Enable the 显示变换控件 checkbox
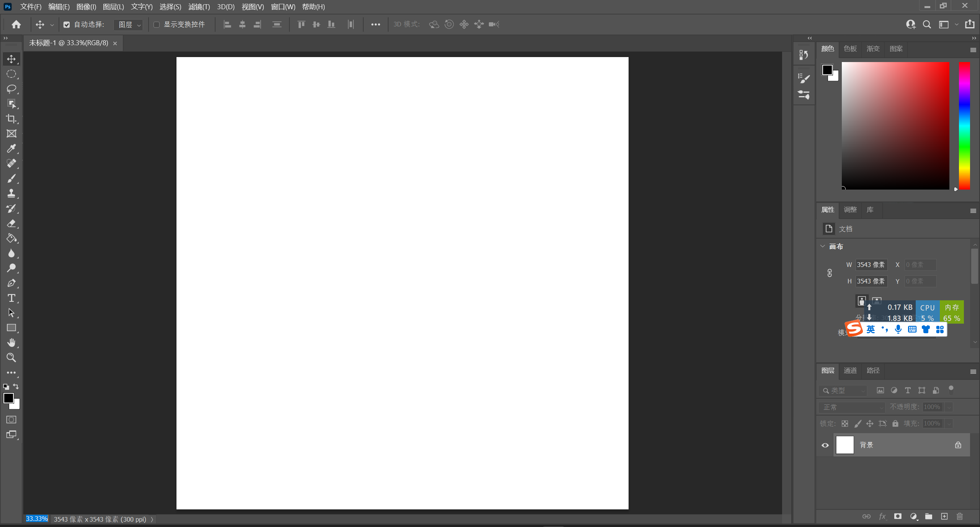The image size is (980, 527). [157, 25]
